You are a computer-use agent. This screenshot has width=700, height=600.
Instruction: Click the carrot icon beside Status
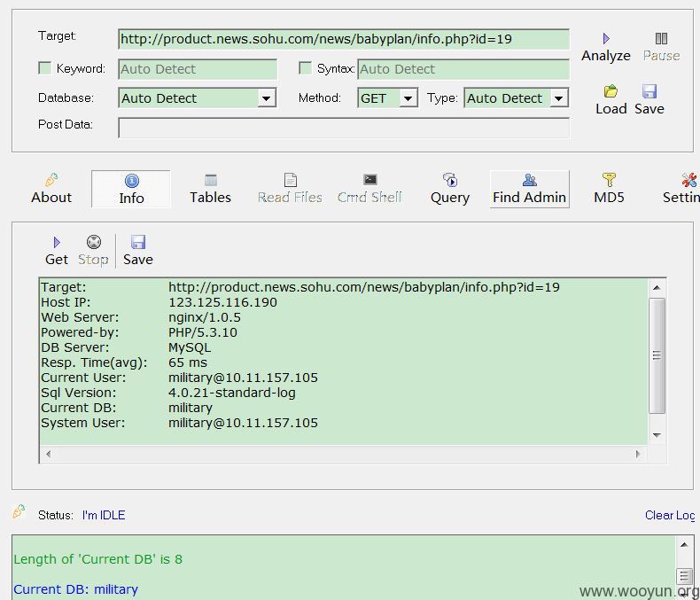19,511
